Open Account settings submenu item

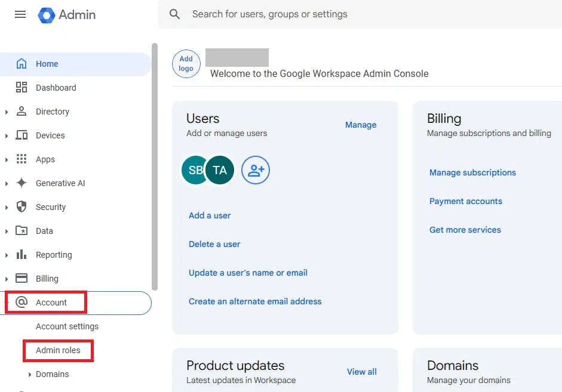(67, 326)
